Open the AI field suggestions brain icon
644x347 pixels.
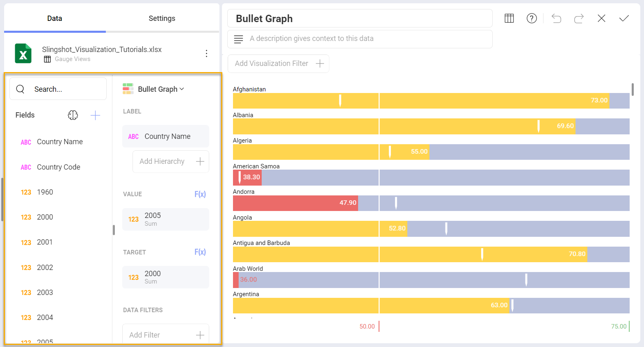click(x=73, y=115)
